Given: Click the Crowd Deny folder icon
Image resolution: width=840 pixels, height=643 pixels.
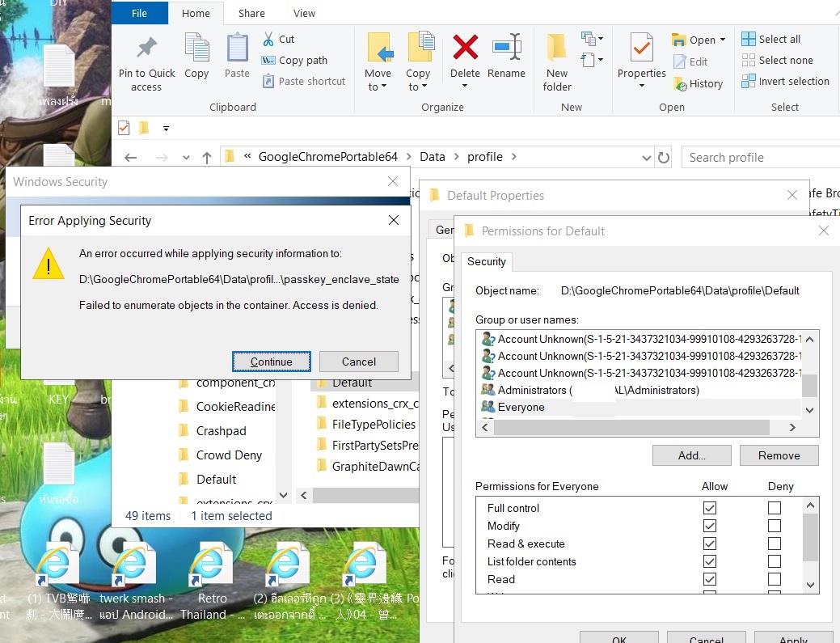Looking at the screenshot, I should click(x=184, y=455).
